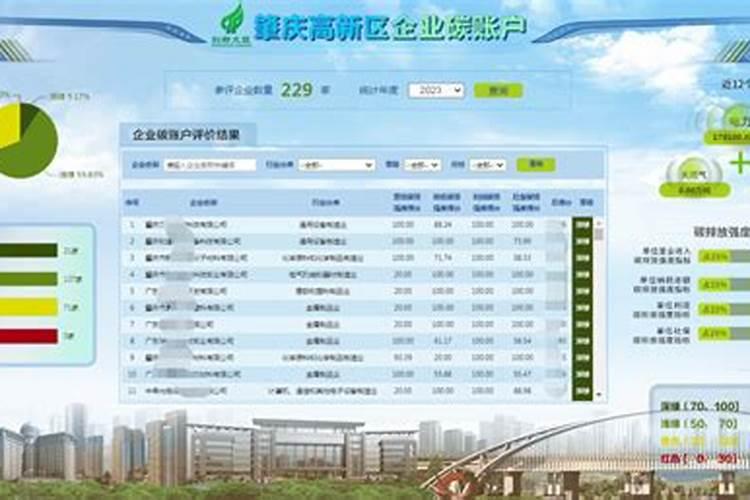Screen dimensions: 750x500
Task: Click the dark green grade badge in row 7
Action: point(582,324)
